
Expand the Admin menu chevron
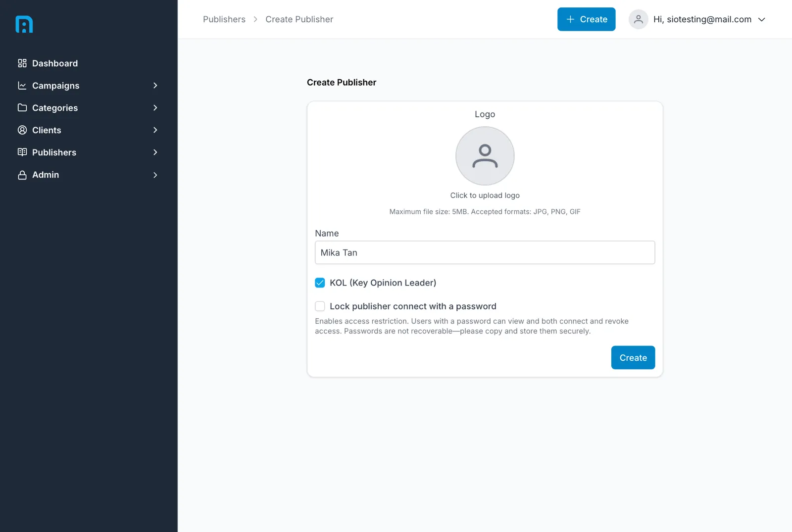(x=155, y=175)
